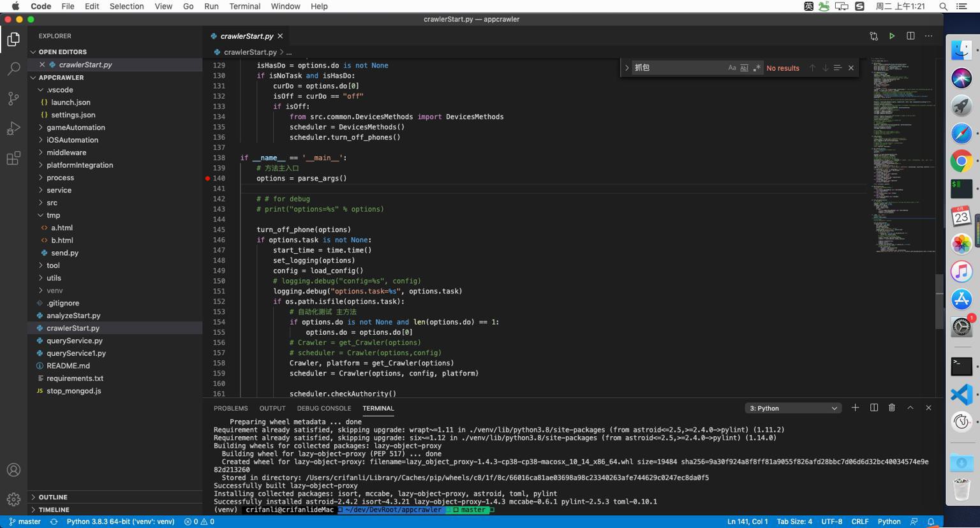Screen dimensions: 980x528
Task: Open Spotlight search in macOS menu bar
Action: (943, 6)
